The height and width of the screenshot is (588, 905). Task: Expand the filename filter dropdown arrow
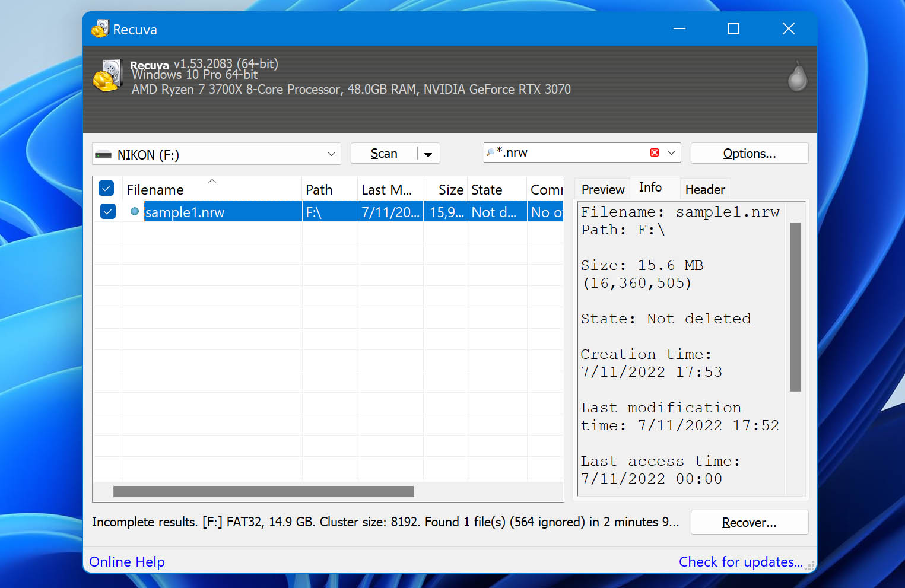(672, 152)
